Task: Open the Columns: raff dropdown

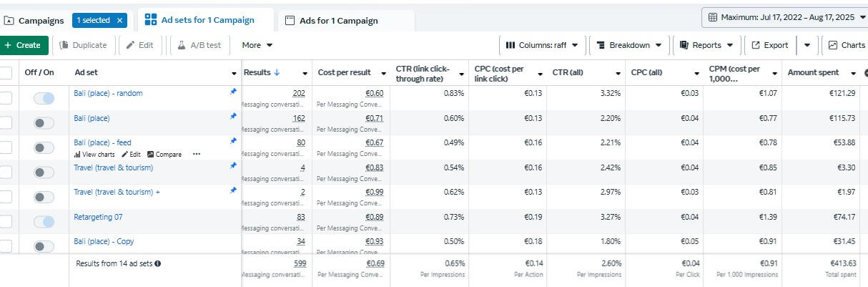Action: [x=542, y=45]
